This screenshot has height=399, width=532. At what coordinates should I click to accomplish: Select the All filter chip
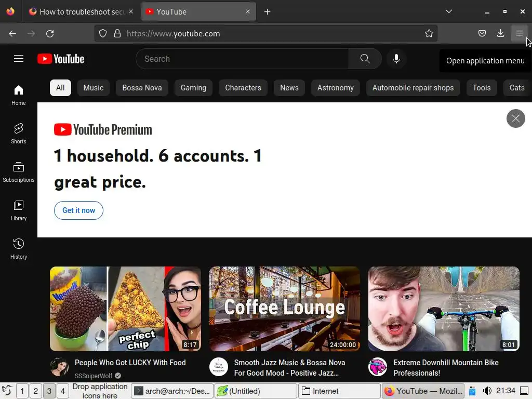[x=60, y=88]
